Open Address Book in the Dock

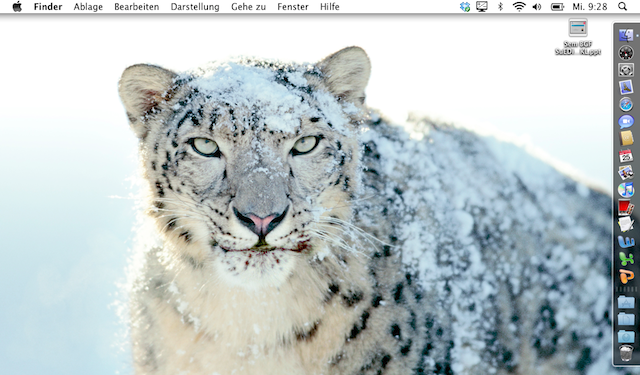627,138
